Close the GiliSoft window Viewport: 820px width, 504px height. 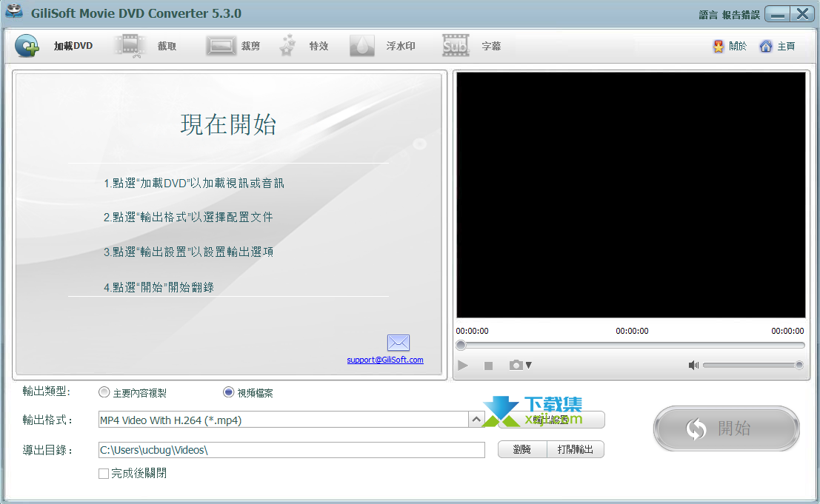pos(802,13)
